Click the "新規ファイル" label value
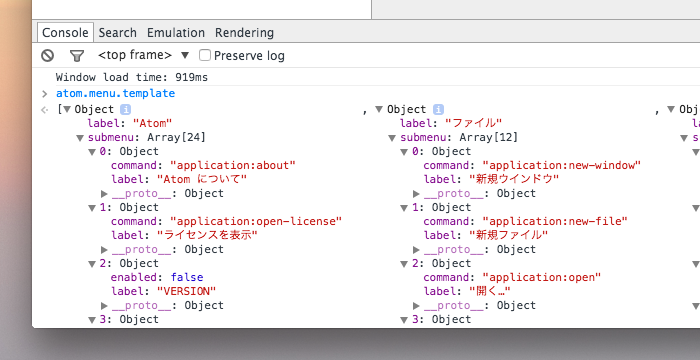 coord(508,235)
